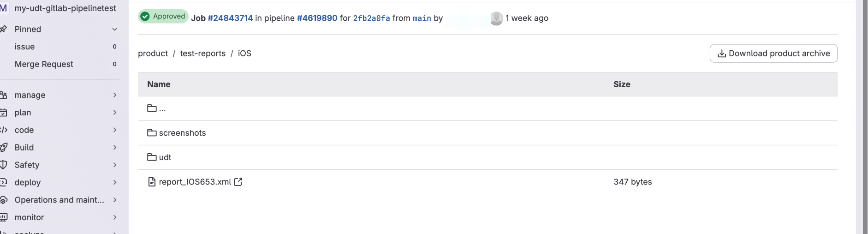Open job #24843714 link
The width and height of the screenshot is (868, 234).
tap(230, 18)
